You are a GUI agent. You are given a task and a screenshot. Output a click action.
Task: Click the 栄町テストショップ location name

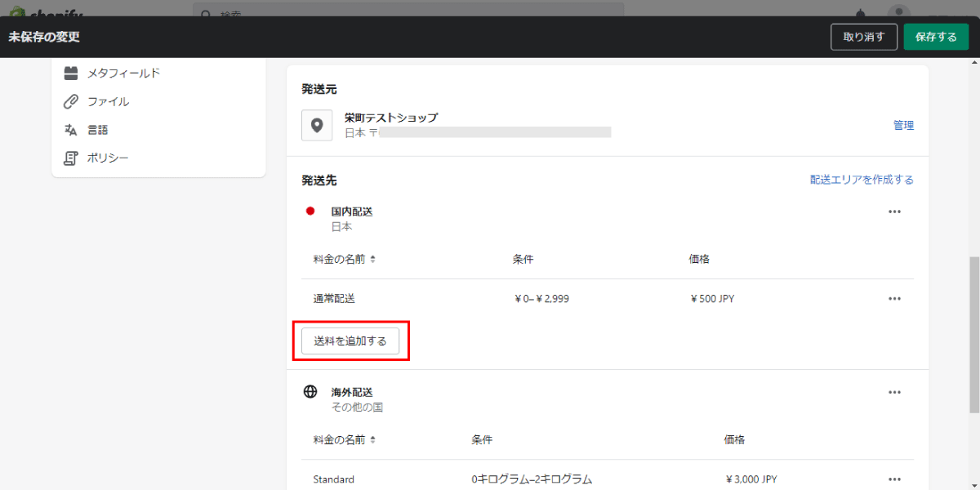tap(390, 118)
